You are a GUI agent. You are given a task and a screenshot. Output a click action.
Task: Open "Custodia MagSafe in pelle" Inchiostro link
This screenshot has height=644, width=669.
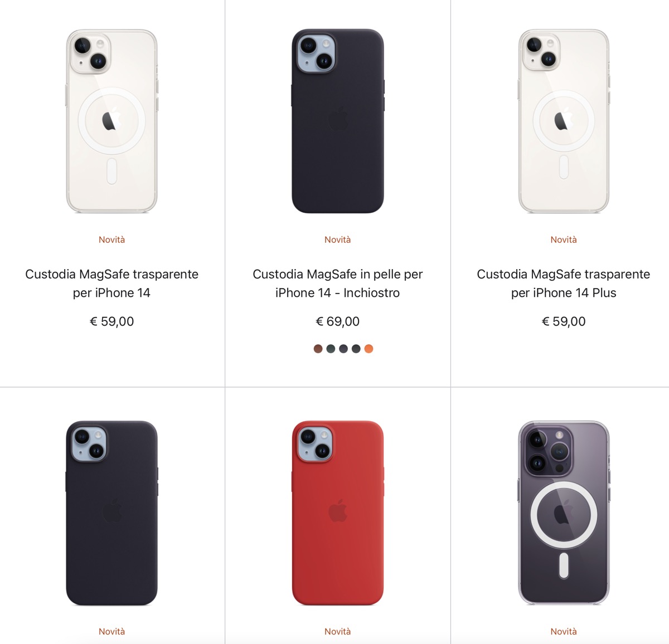[x=338, y=283]
